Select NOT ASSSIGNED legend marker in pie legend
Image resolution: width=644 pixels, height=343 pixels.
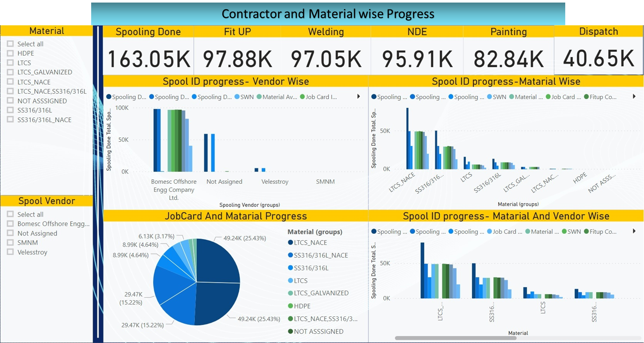[291, 332]
